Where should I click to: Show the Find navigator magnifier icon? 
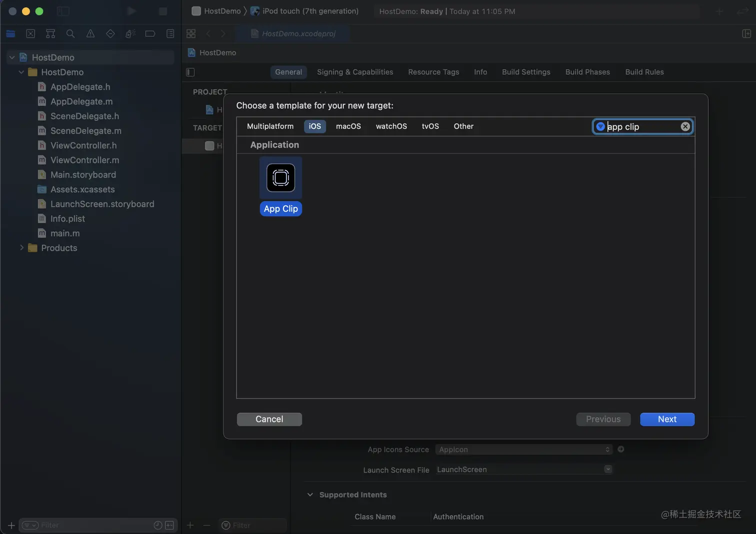70,34
